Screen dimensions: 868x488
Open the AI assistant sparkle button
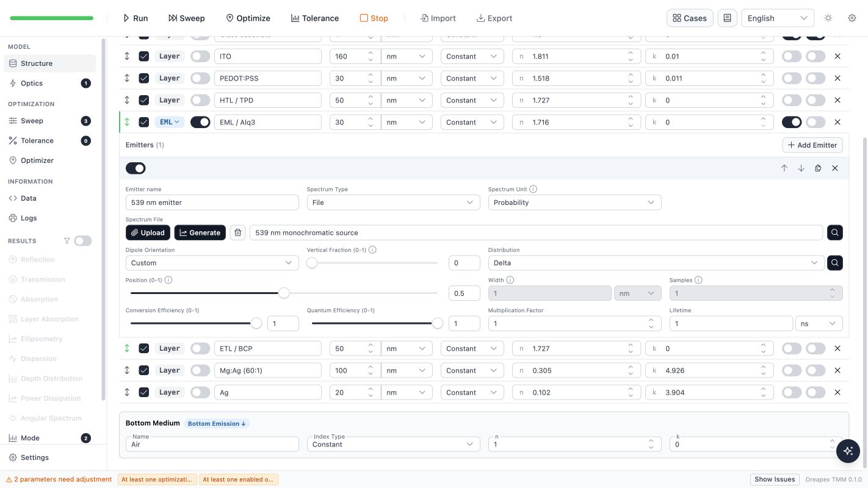tap(848, 451)
